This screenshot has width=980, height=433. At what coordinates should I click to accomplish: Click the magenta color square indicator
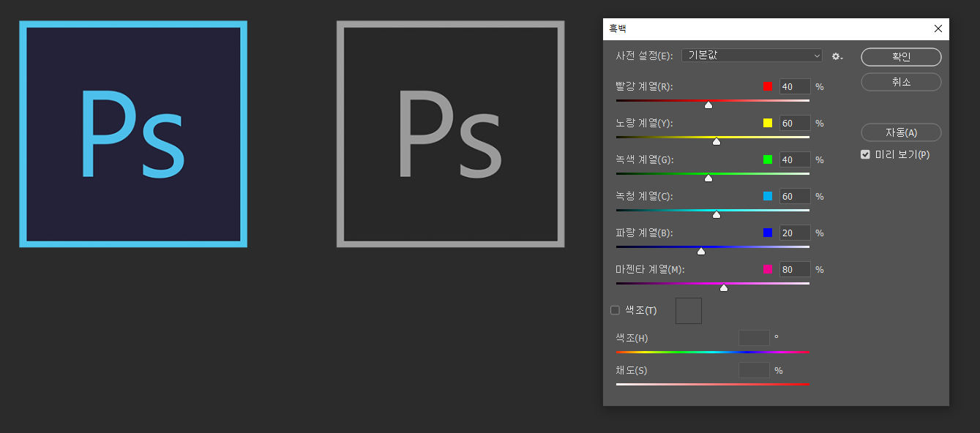768,269
